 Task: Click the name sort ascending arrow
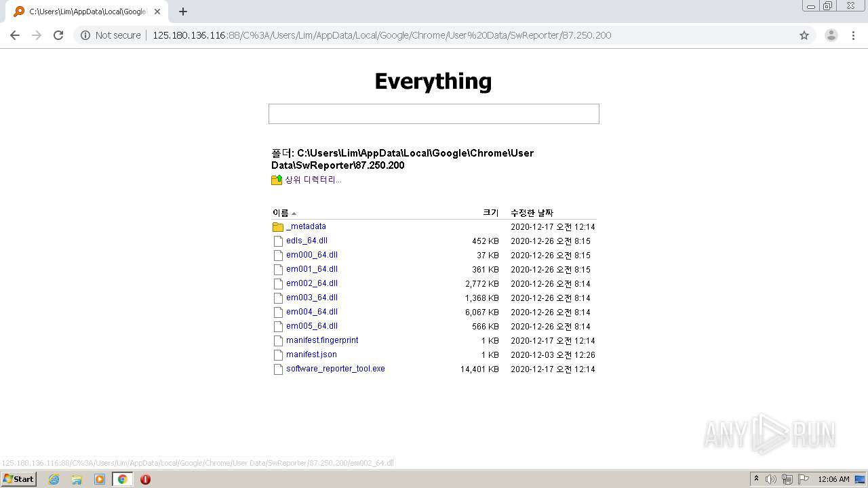click(x=294, y=213)
